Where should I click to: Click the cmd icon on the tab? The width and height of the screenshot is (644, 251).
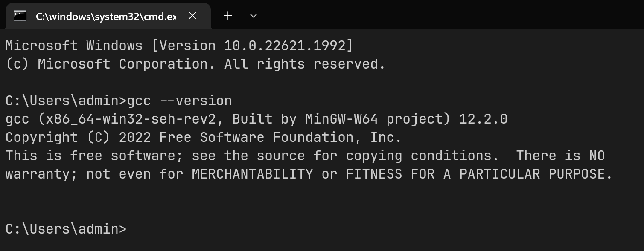[20, 16]
